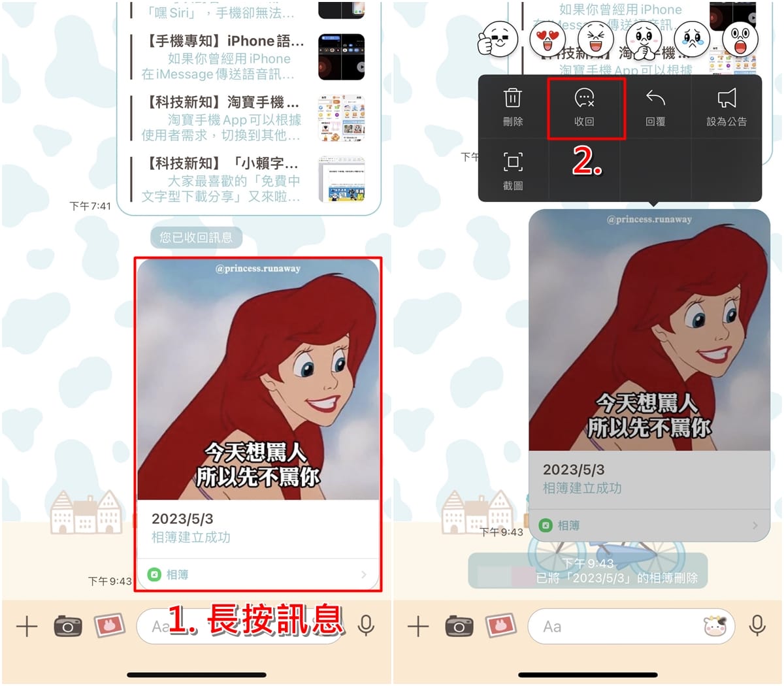Tap the cow sticker icon in message field
The image size is (784, 686).
point(715,627)
